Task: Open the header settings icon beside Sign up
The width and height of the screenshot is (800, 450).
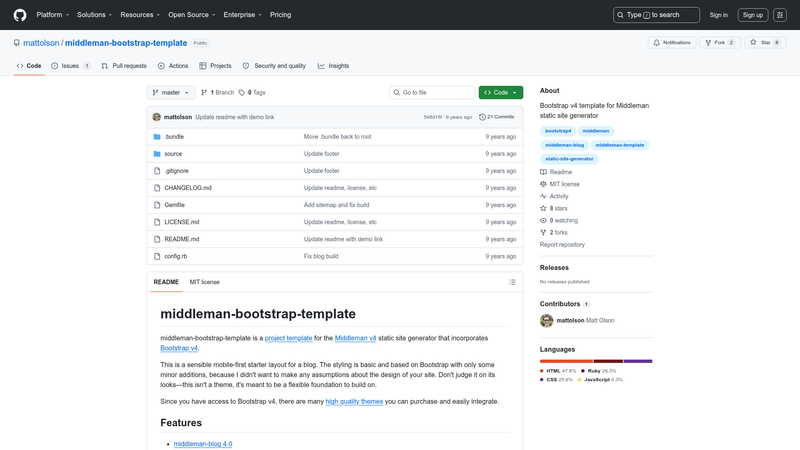Action: pos(780,15)
